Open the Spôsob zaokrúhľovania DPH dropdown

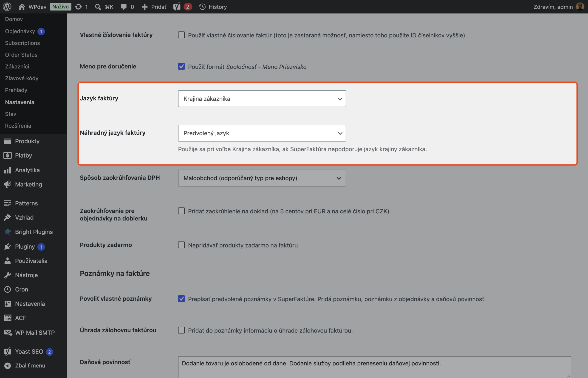(262, 178)
